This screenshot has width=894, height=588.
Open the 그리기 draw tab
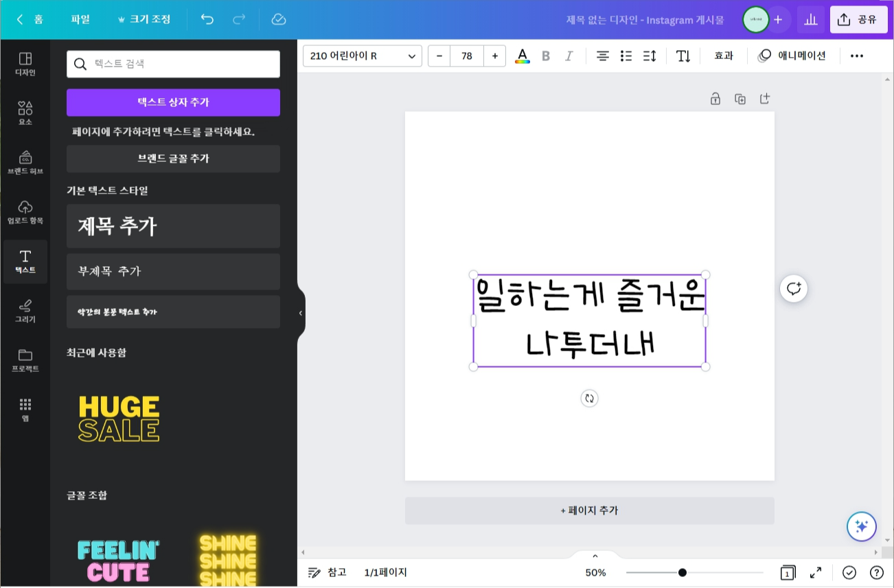coord(25,311)
